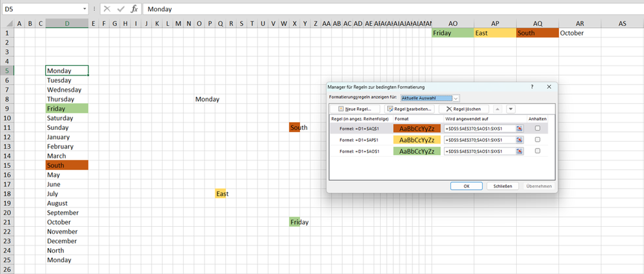This screenshot has width=644, height=274.
Task: Select cell AO1 with Friday
Action: pos(453,33)
